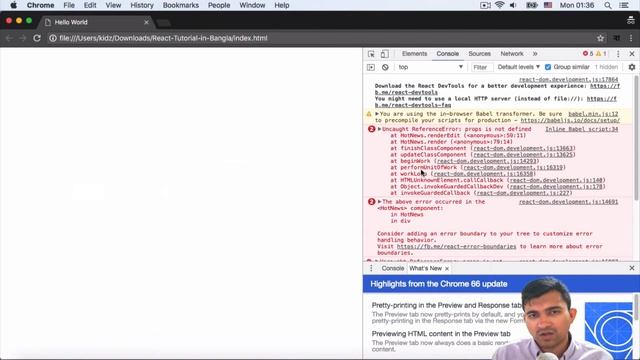Click the inspect element picker icon
The width and height of the screenshot is (640, 360).
pyautogui.click(x=371, y=54)
